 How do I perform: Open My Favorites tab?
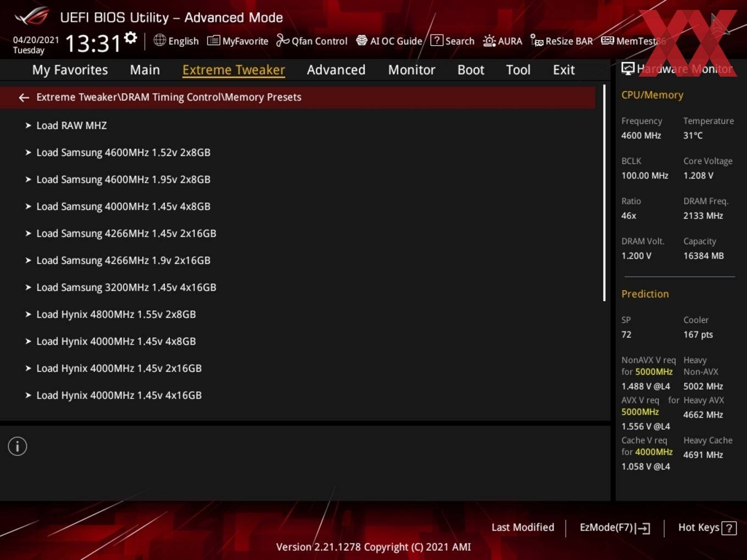[x=70, y=70]
